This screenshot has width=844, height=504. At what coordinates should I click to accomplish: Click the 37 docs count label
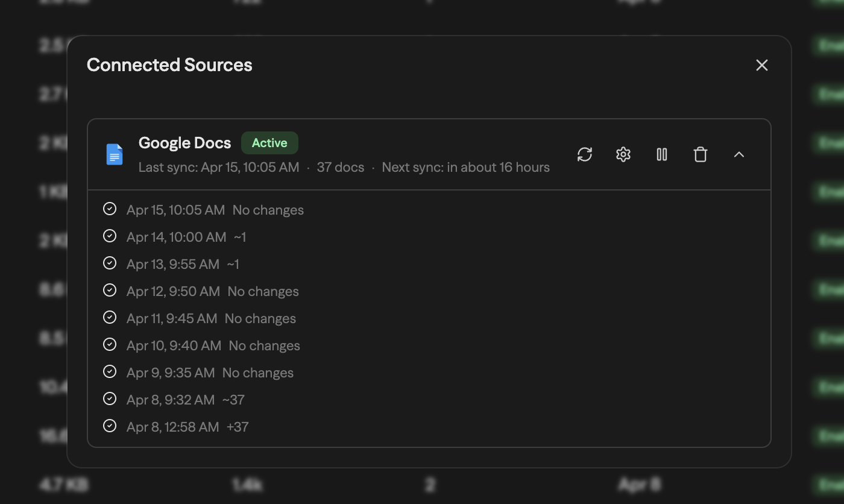coord(340,167)
